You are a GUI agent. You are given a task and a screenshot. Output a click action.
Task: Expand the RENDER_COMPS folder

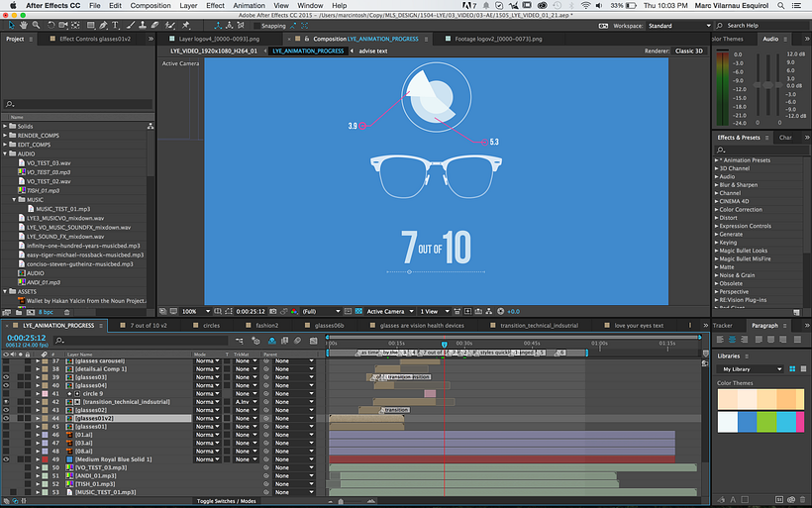(5, 135)
